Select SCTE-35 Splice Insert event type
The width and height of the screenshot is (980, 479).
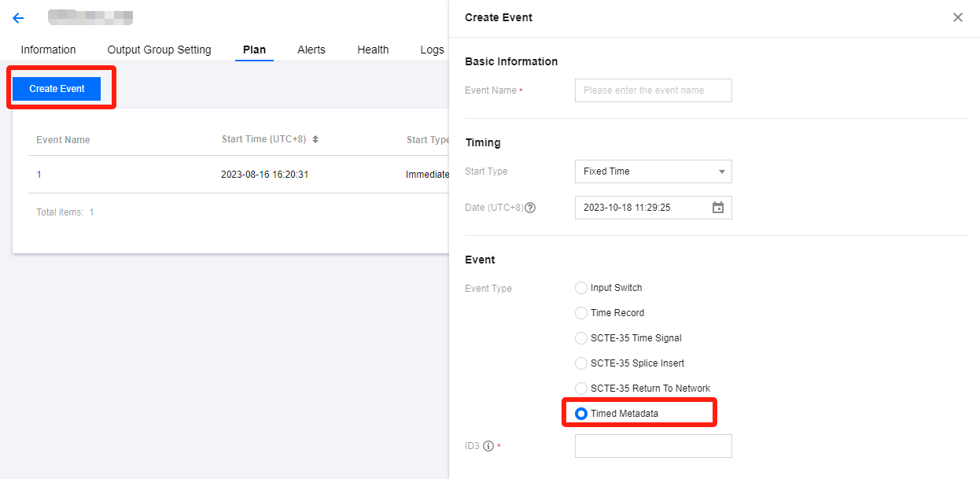581,363
